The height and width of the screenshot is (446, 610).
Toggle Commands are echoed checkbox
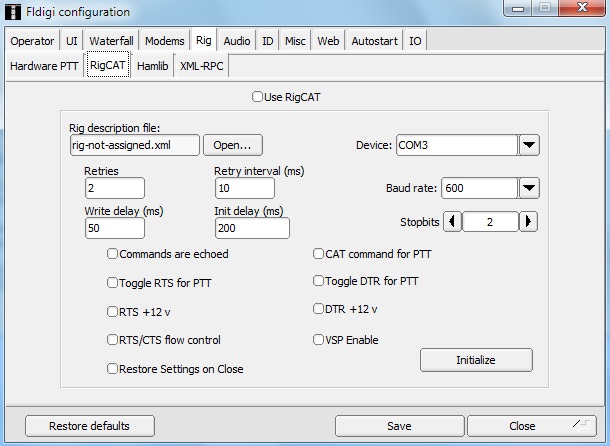click(x=113, y=254)
